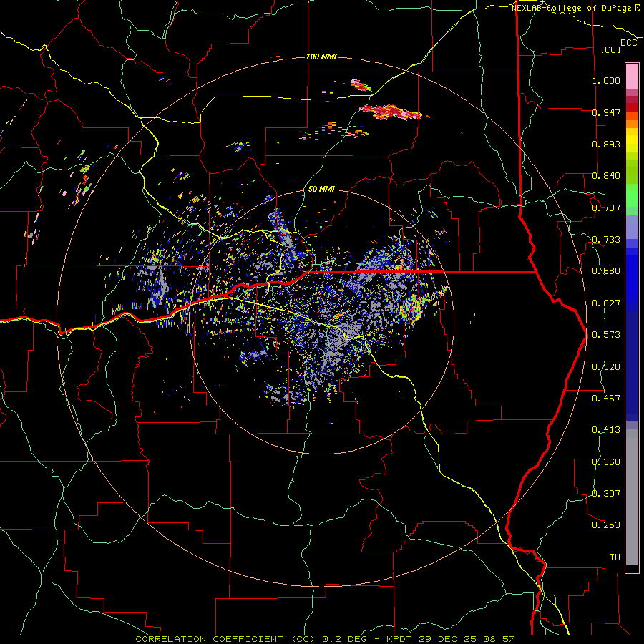Click the 0.787 scale value
644x644 pixels.
coord(606,208)
